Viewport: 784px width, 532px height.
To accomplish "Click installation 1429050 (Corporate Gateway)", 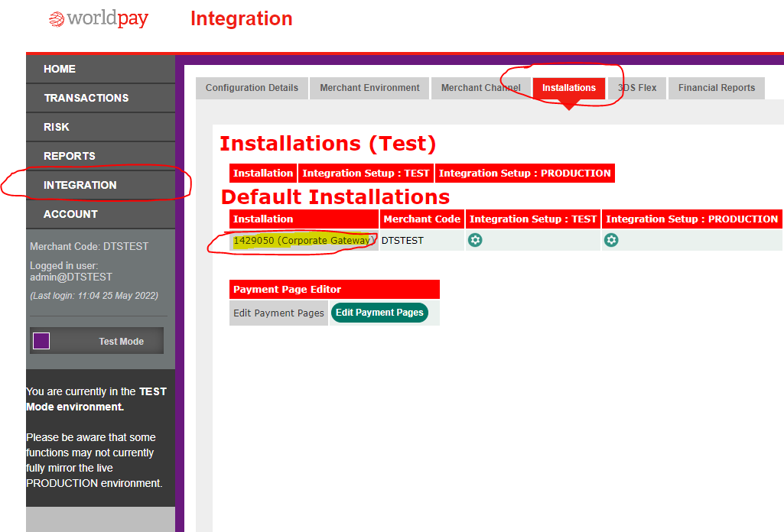I will coord(304,240).
